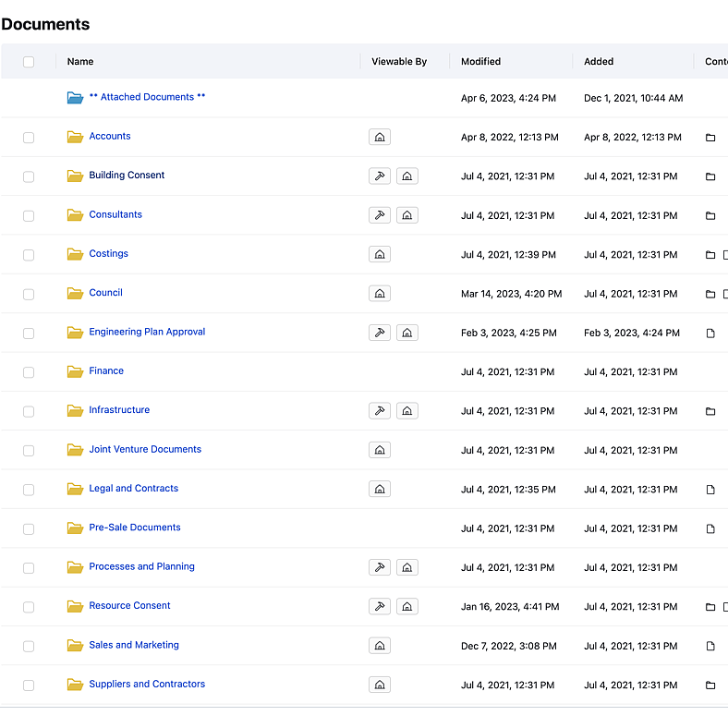The image size is (728, 728).
Task: Click the house icon beside Joint Venture Documents
Action: (x=379, y=450)
